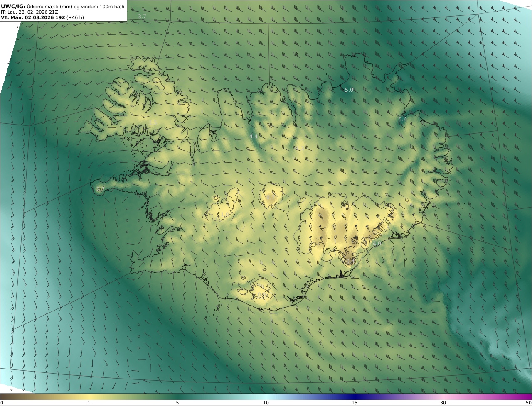
Task: Click the 0.7 value label on the glacier
Action: pyautogui.click(x=270, y=198)
